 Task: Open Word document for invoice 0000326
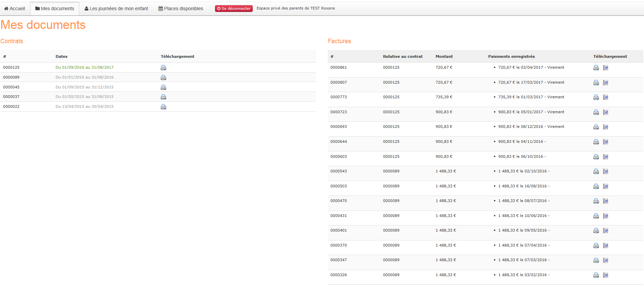pos(606,275)
